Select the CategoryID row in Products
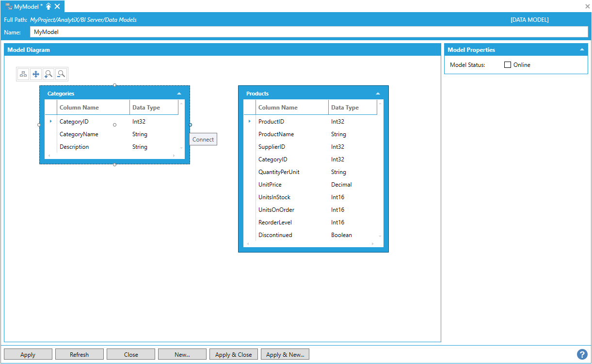The width and height of the screenshot is (592, 364). coord(273,159)
